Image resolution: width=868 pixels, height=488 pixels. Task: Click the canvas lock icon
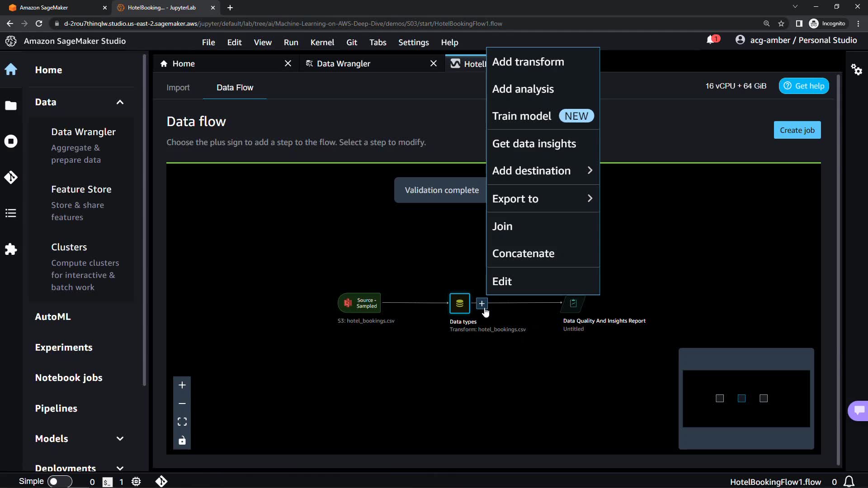click(x=182, y=441)
